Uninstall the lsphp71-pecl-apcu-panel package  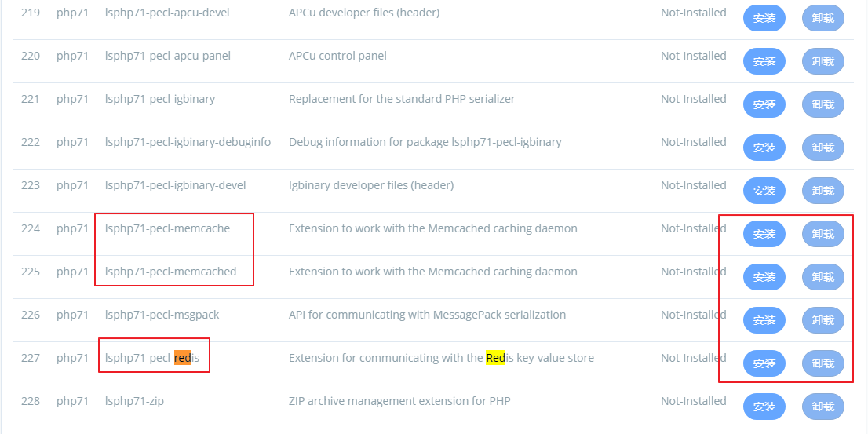823,61
